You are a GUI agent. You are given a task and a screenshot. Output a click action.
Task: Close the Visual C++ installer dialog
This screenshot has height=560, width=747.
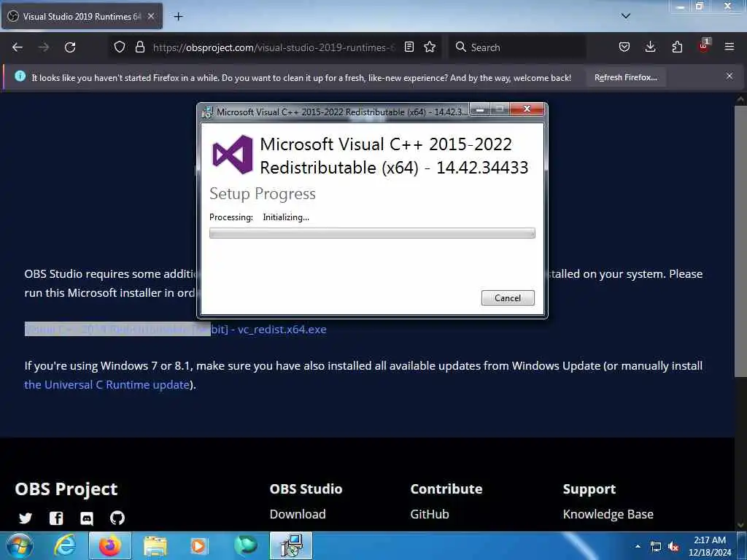527,109
